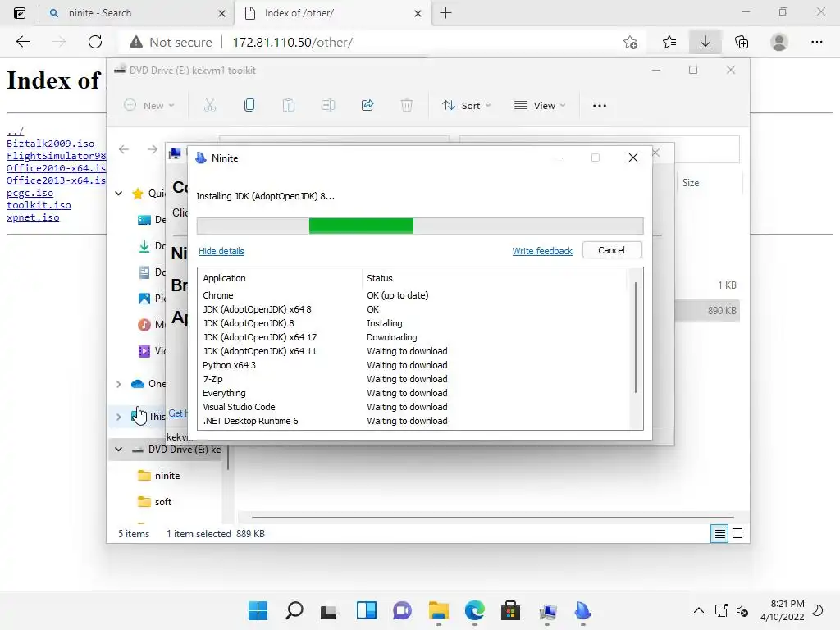Go back in the browser
This screenshot has height=630, width=840.
point(22,42)
